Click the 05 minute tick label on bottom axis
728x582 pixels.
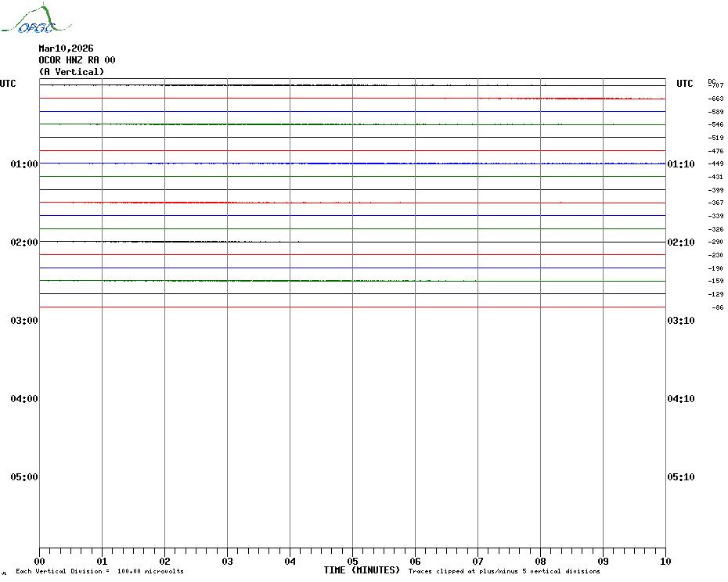[x=352, y=561]
